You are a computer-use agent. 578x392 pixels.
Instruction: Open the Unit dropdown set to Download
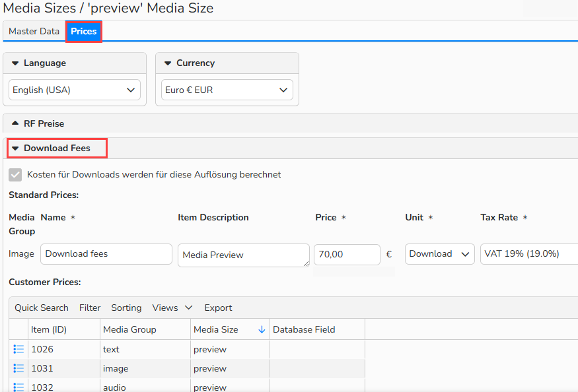439,254
